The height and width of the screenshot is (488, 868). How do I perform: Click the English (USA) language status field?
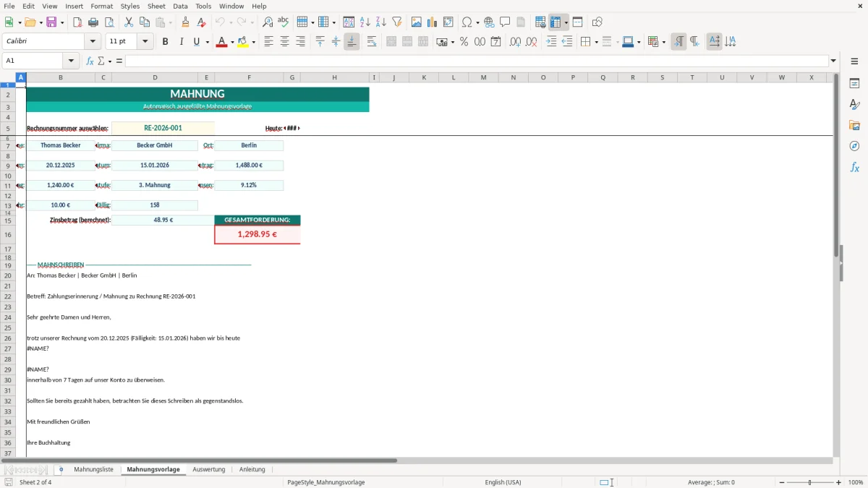pos(503,482)
